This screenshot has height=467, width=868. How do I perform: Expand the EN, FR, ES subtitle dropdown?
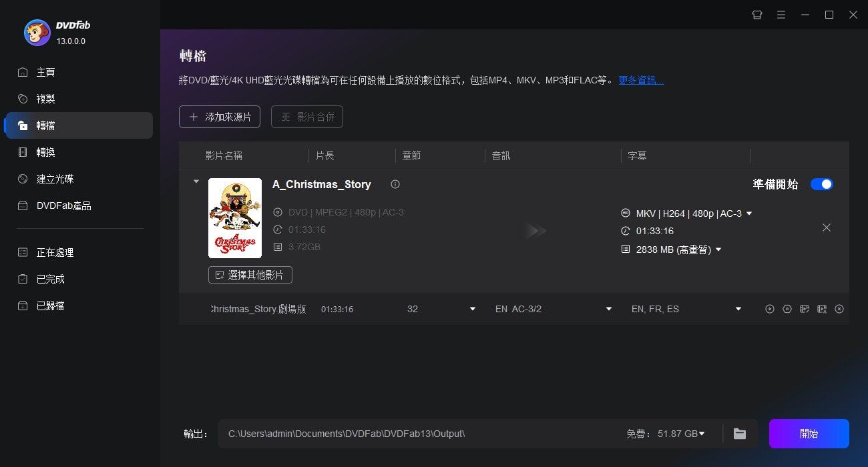(x=738, y=309)
